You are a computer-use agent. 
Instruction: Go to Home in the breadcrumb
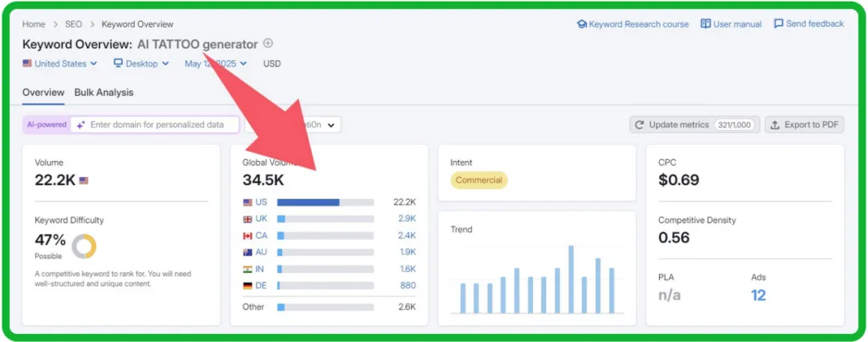tap(34, 24)
